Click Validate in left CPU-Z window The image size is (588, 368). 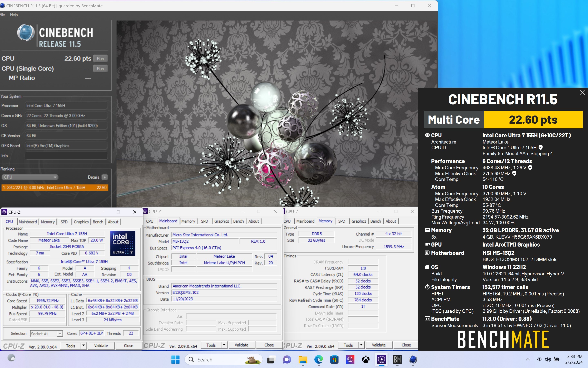coord(101,346)
